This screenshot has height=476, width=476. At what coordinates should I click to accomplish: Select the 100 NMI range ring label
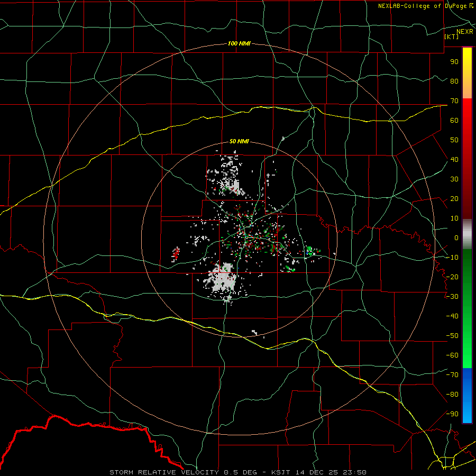(239, 43)
